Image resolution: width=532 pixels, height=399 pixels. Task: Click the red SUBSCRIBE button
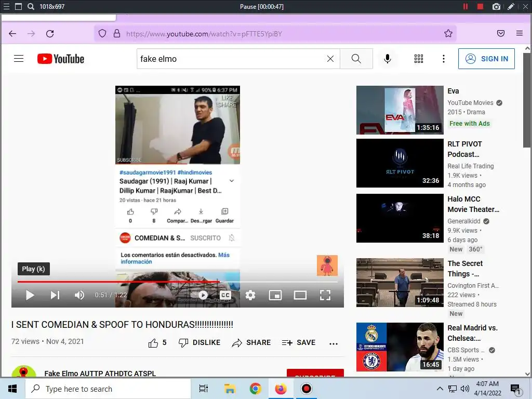[x=315, y=373]
